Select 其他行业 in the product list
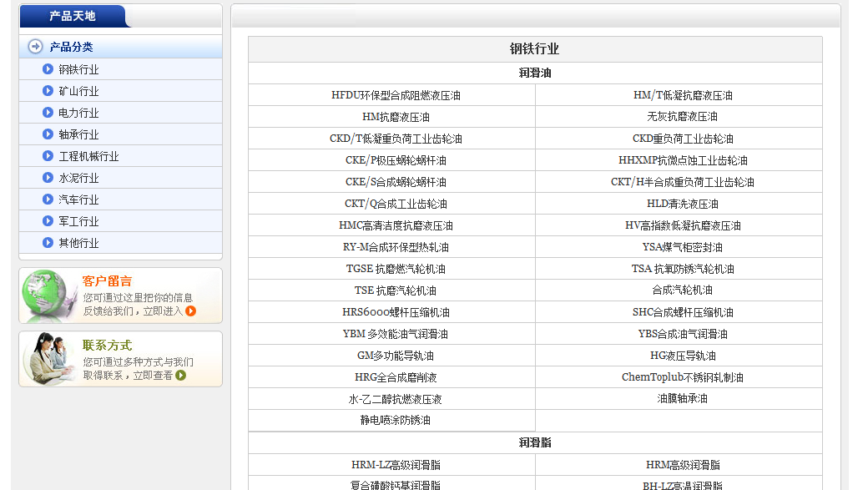The height and width of the screenshot is (490, 868). [78, 243]
